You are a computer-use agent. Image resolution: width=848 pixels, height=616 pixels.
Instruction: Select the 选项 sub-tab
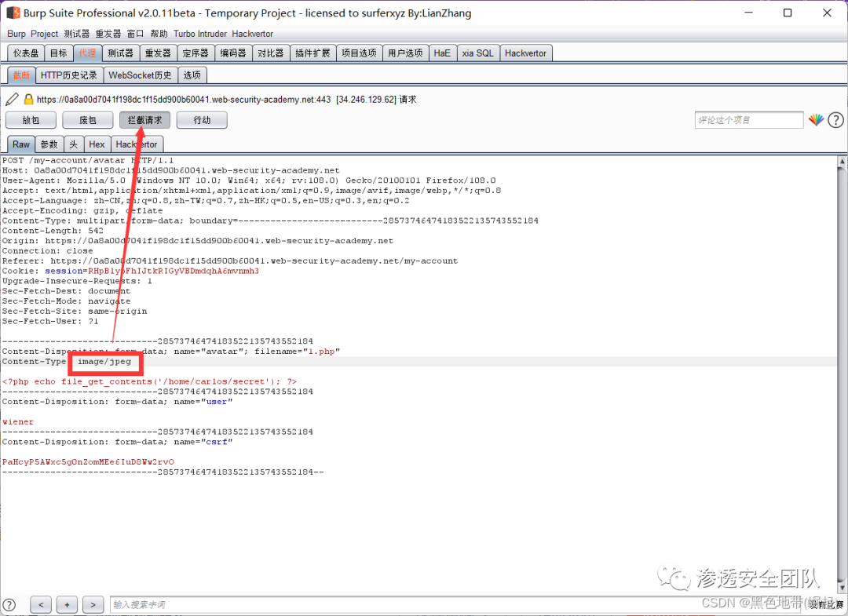[x=192, y=75]
